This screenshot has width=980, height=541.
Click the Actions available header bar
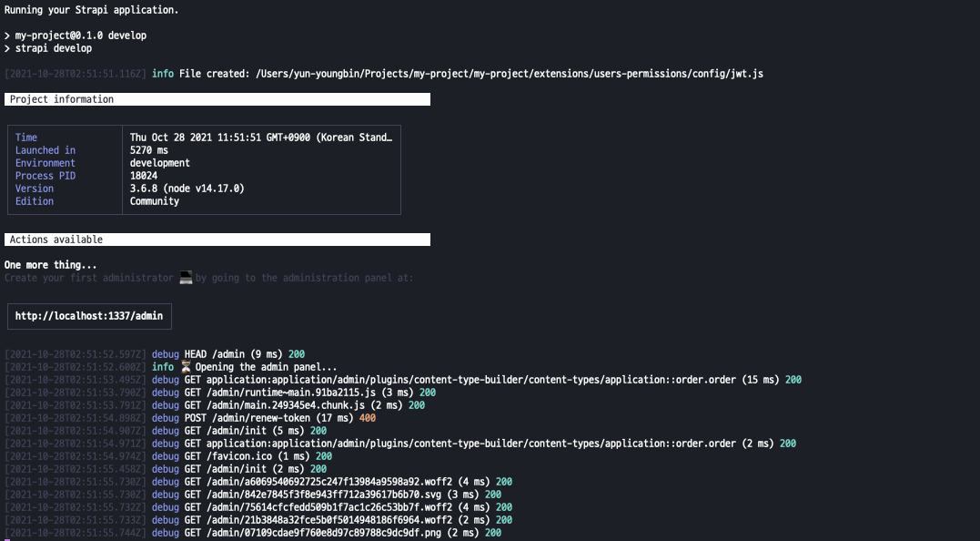pos(217,240)
